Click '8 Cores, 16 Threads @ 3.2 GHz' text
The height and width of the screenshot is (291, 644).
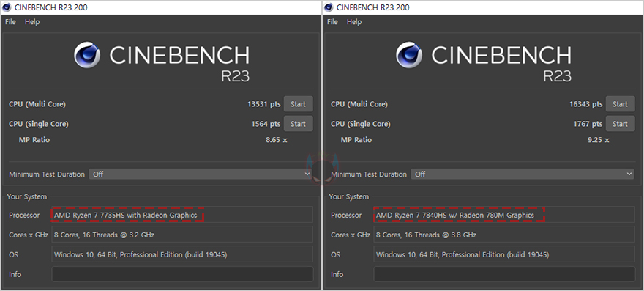105,235
